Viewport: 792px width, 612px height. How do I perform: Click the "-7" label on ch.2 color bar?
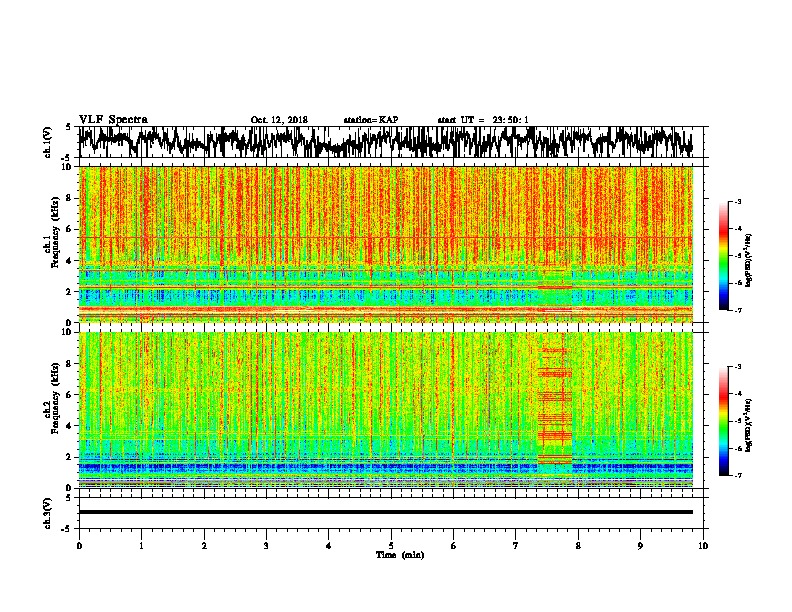[x=737, y=475]
